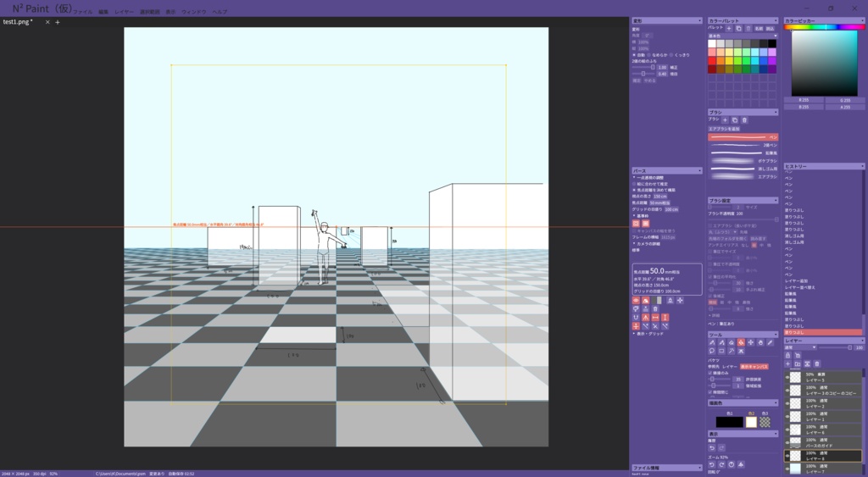The image size is (868, 477).
Task: Duplicate the selected brush
Action: pyautogui.click(x=735, y=120)
